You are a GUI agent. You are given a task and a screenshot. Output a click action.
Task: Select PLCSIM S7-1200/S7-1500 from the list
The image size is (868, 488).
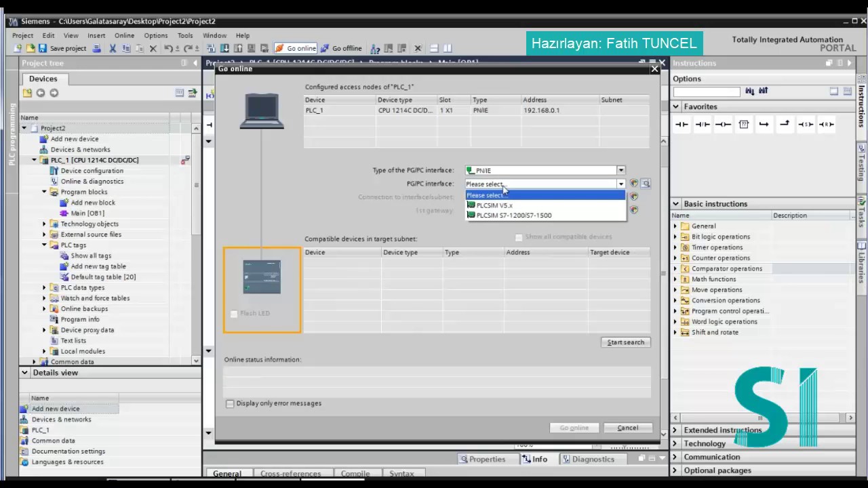[545, 216]
